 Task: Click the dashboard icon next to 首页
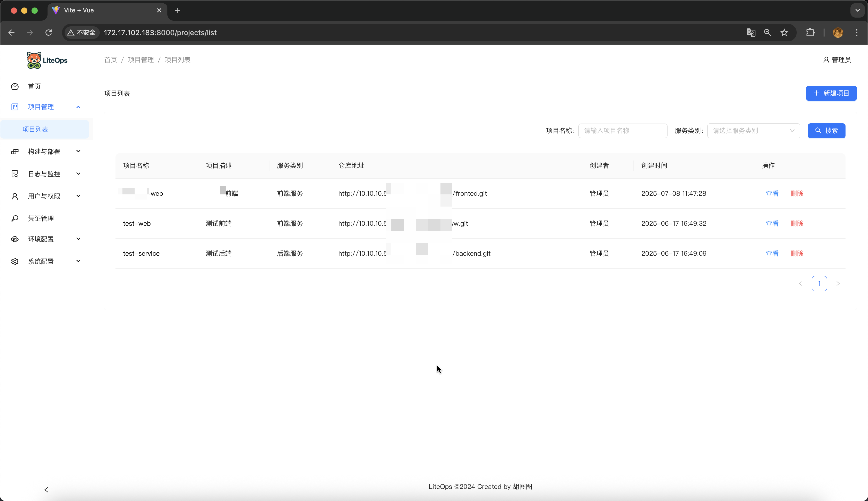[x=15, y=86]
